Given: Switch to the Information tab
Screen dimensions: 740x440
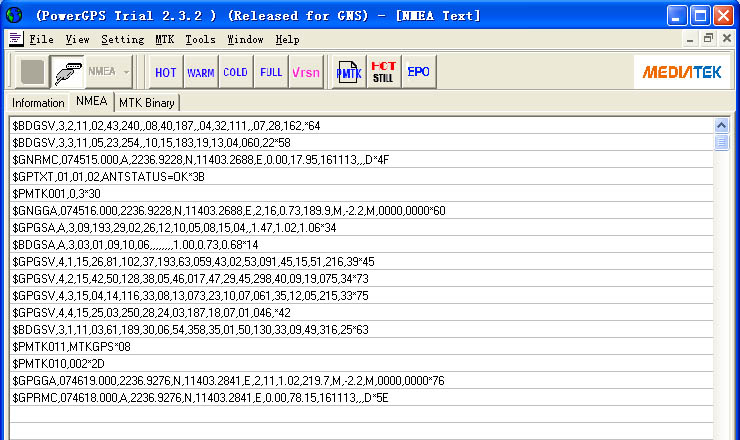Looking at the screenshot, I should coord(38,103).
